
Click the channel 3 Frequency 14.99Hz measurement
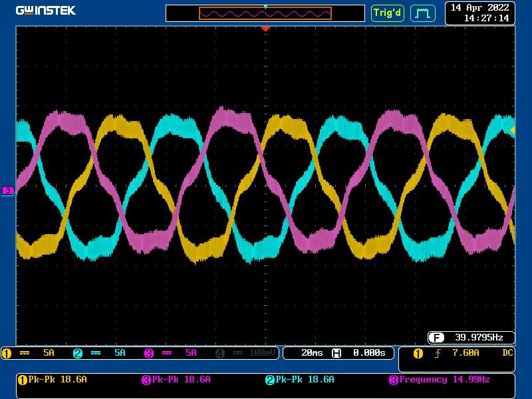point(440,380)
